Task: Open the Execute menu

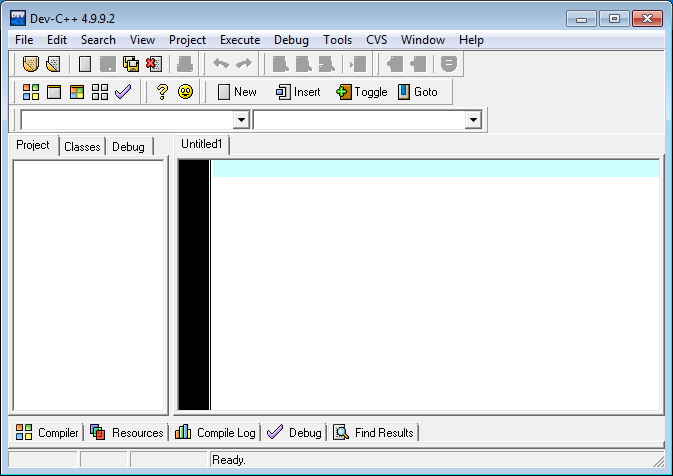Action: (240, 40)
